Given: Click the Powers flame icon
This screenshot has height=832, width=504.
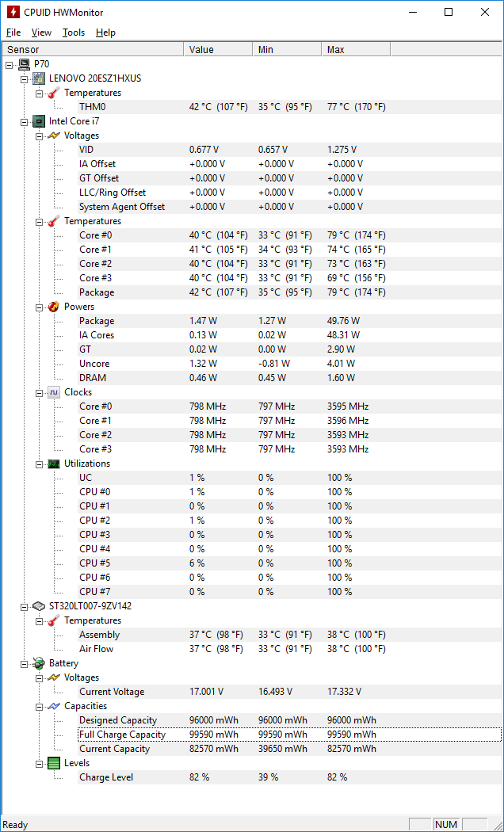Looking at the screenshot, I should point(53,307).
